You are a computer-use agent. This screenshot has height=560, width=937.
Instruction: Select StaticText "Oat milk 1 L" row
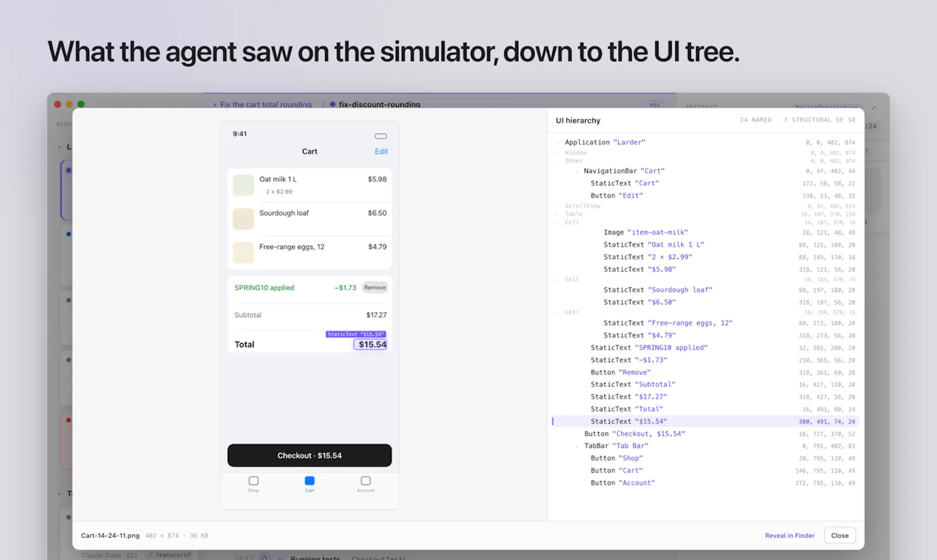705,245
